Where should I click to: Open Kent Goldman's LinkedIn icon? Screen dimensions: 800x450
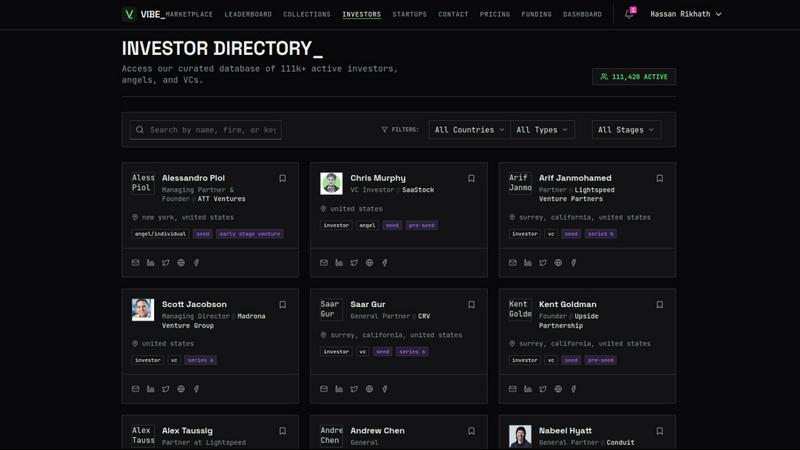point(528,389)
